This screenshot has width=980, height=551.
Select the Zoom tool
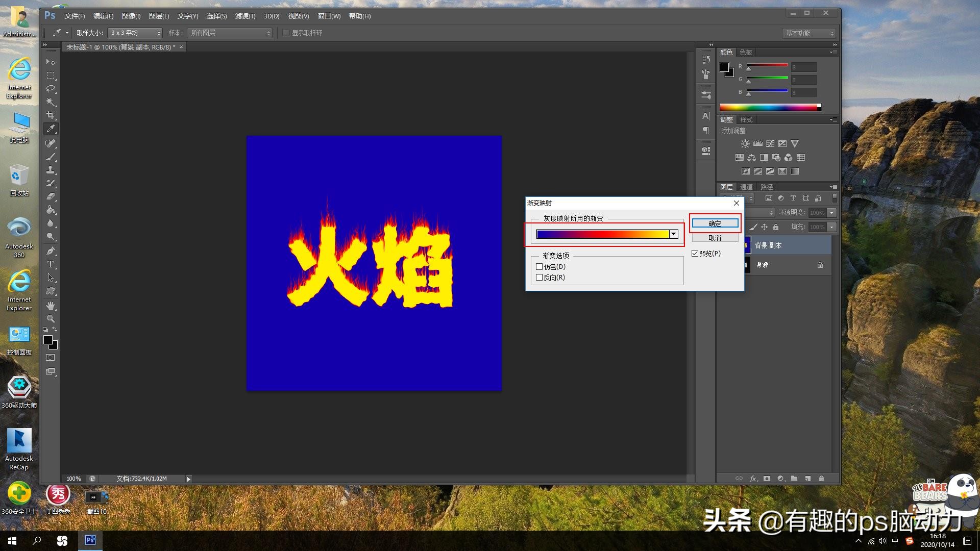[51, 318]
